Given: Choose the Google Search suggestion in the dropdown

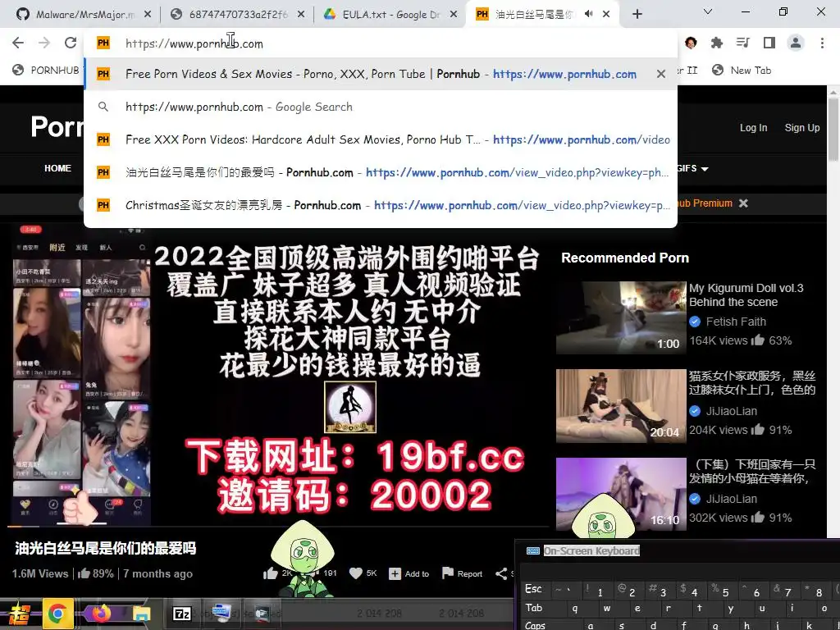Looking at the screenshot, I should pyautogui.click(x=381, y=107).
